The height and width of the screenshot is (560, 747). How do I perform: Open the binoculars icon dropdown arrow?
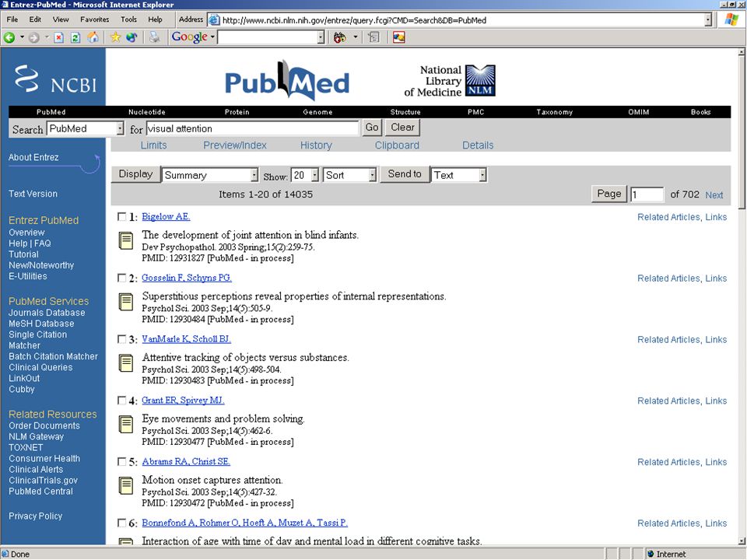click(355, 37)
